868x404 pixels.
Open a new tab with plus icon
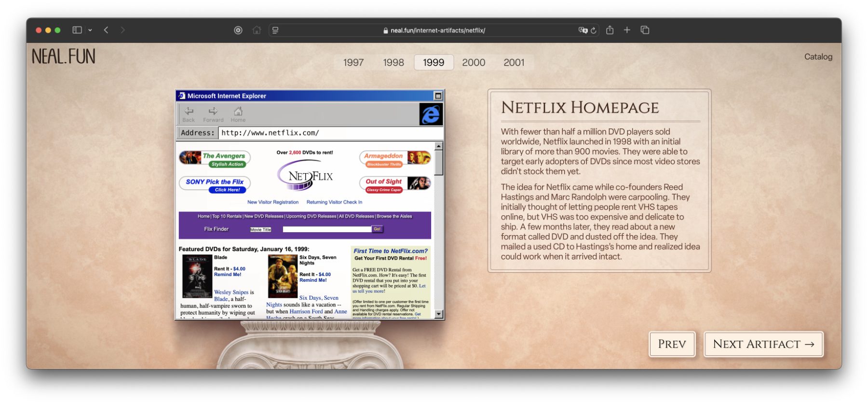point(627,30)
